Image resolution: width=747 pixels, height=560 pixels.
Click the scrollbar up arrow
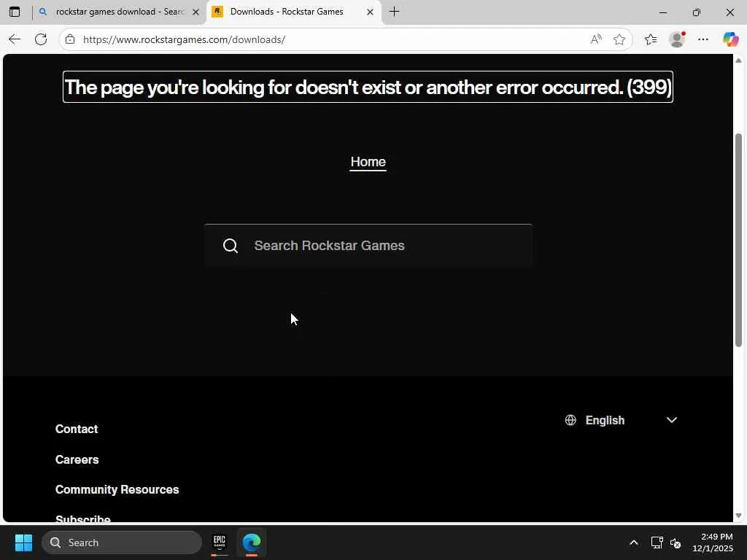(x=738, y=61)
